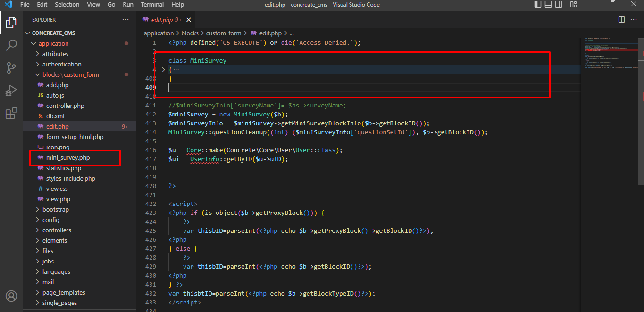Click line number 412 in the gutter
The height and width of the screenshot is (312, 644).
click(x=151, y=114)
